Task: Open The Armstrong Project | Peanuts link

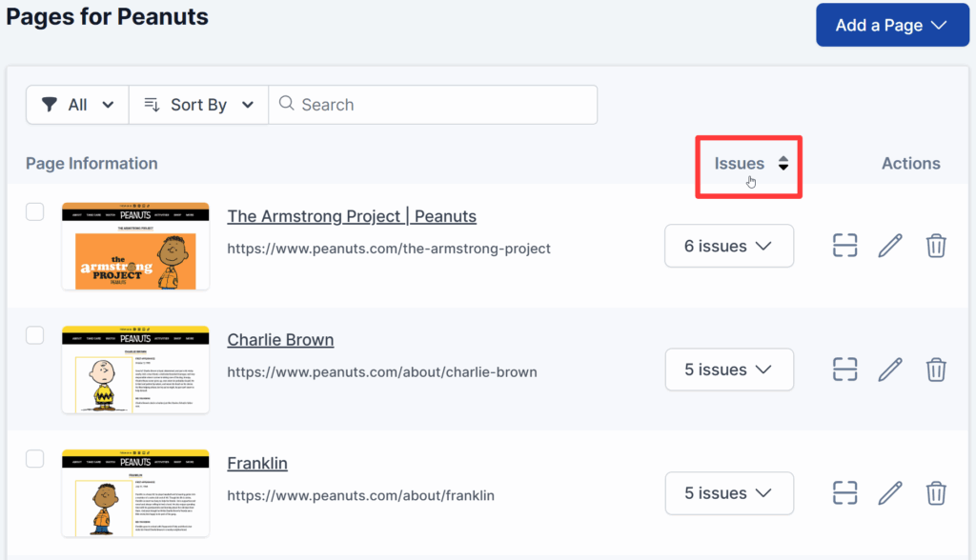Action: point(352,216)
